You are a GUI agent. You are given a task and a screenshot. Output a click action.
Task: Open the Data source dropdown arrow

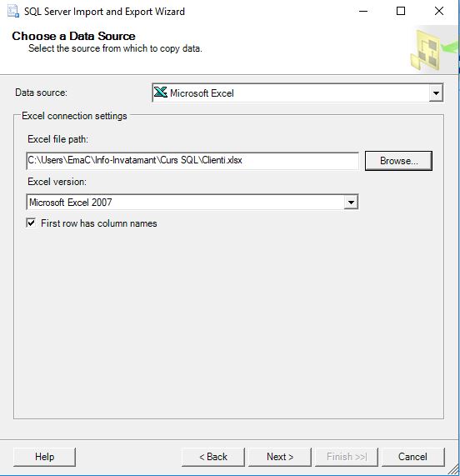tap(436, 93)
